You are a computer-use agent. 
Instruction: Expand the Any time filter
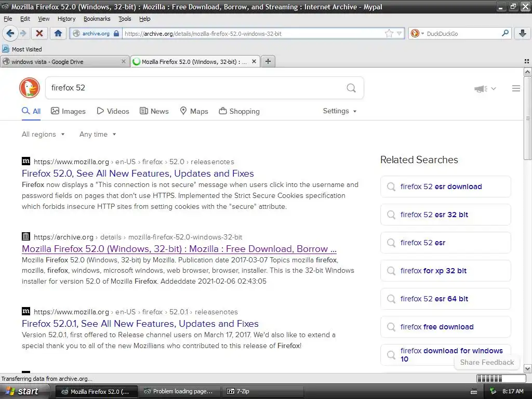click(98, 135)
